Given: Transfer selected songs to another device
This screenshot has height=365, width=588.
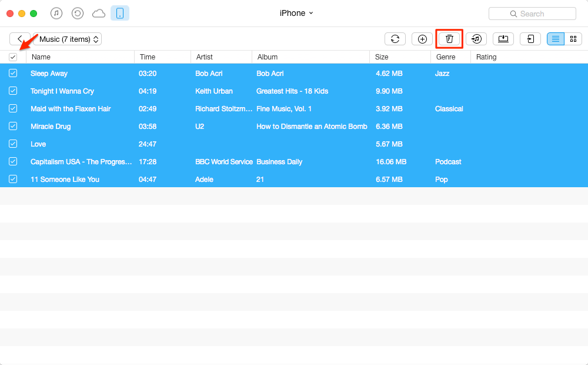Looking at the screenshot, I should click(530, 39).
